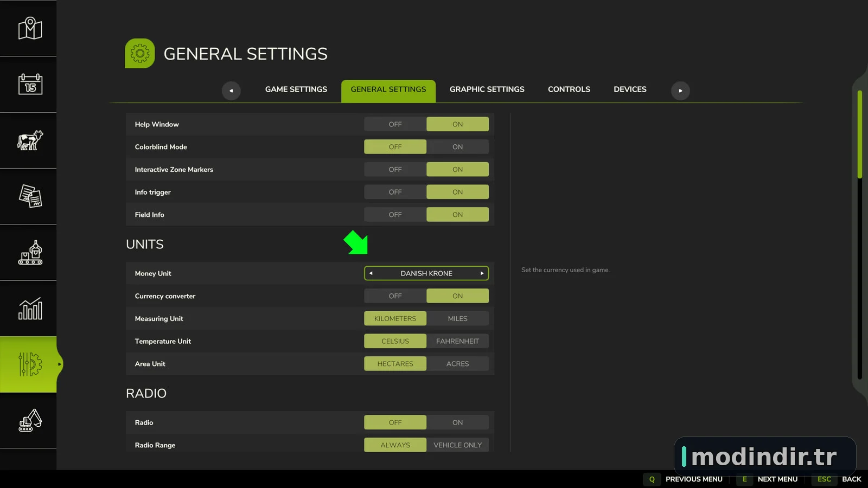Switch to the General Settings tab
The width and height of the screenshot is (868, 488).
388,91
